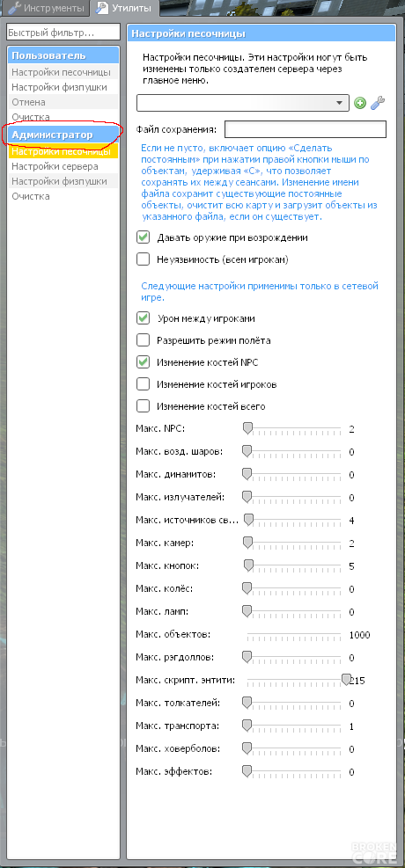Click the Макс. эффектов slider
Viewport: 405px width, 868px height.
(294, 772)
